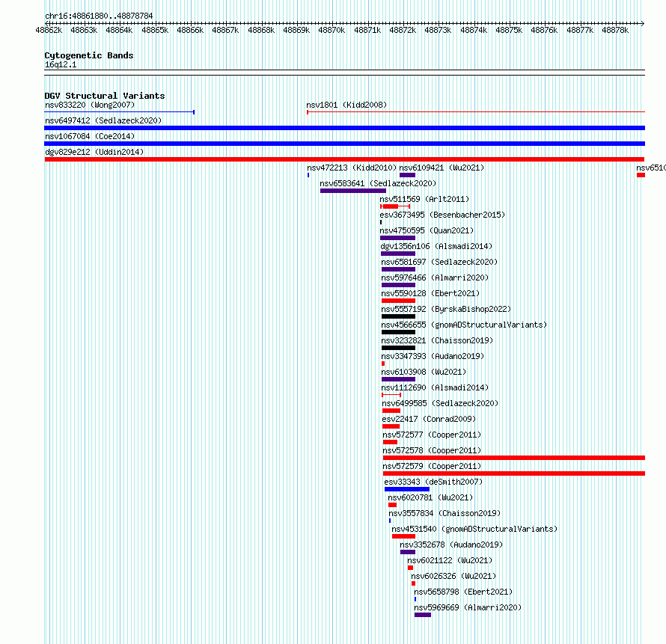Click nsv5969669 (Almarri2020) variant label
The image size is (666, 644).
pyautogui.click(x=468, y=607)
